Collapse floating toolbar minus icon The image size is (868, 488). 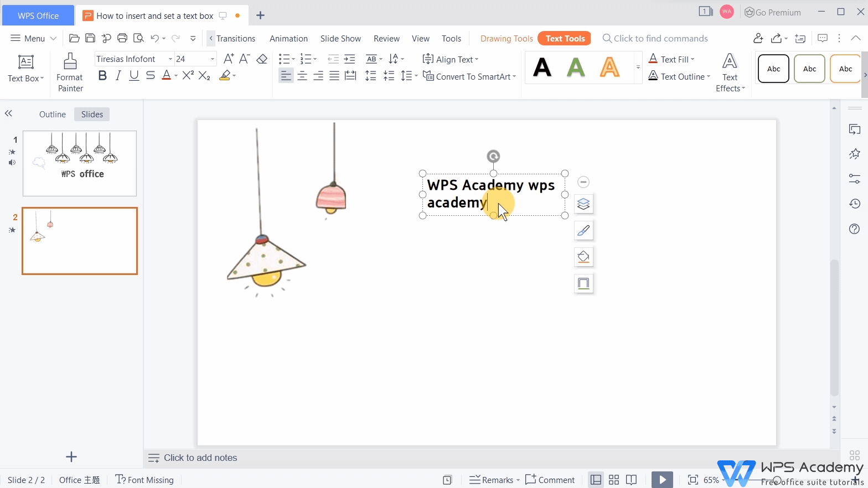click(x=583, y=182)
